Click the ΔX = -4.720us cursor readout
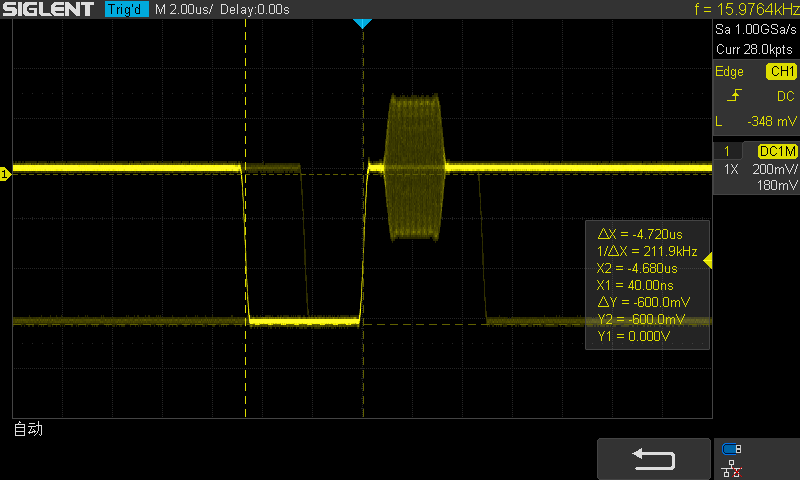Screen dimensions: 800x480 640,234
